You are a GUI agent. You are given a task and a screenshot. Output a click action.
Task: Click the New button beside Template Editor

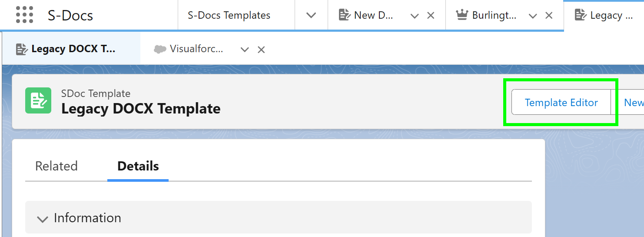(633, 102)
